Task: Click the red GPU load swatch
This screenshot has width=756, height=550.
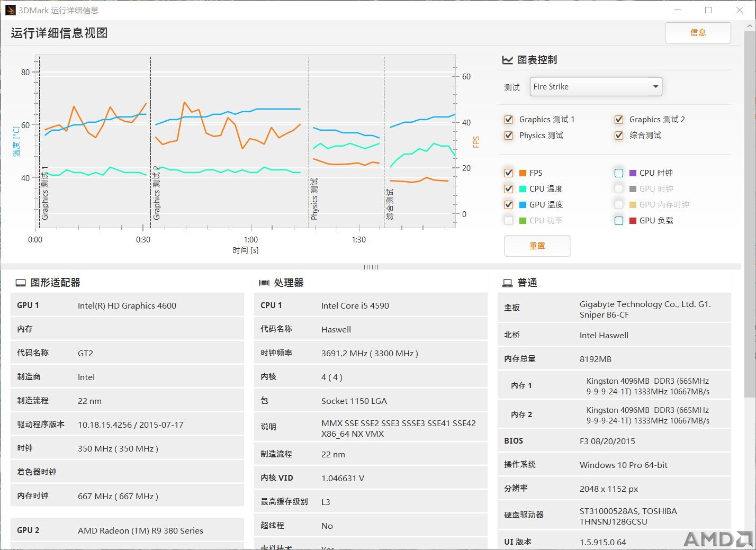Action: click(x=633, y=221)
